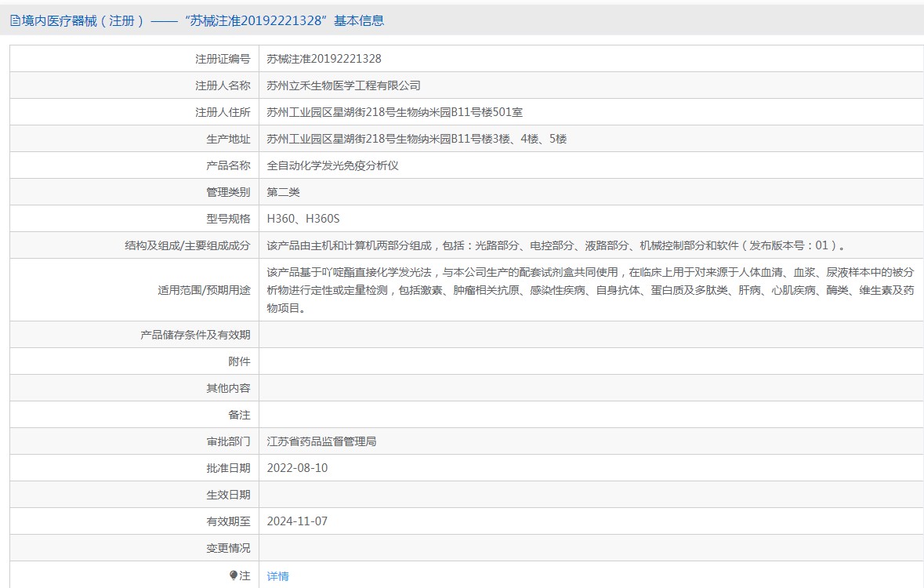Click the round bullet icon beside 注
Image resolution: width=924 pixels, height=588 pixels.
[x=234, y=575]
